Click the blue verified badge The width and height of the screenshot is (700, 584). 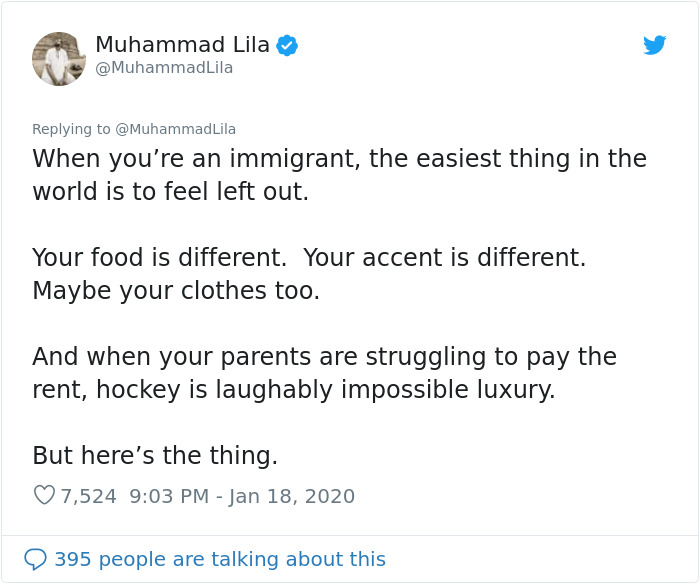287,45
